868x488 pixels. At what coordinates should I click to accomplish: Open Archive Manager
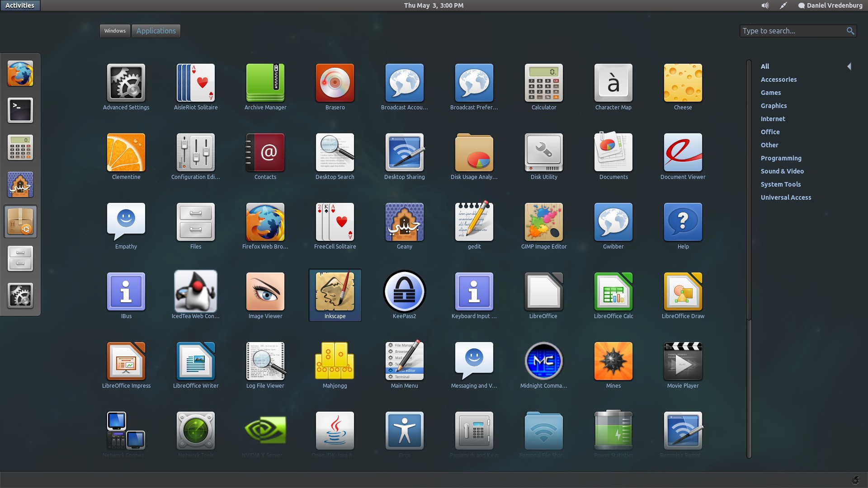click(x=265, y=86)
